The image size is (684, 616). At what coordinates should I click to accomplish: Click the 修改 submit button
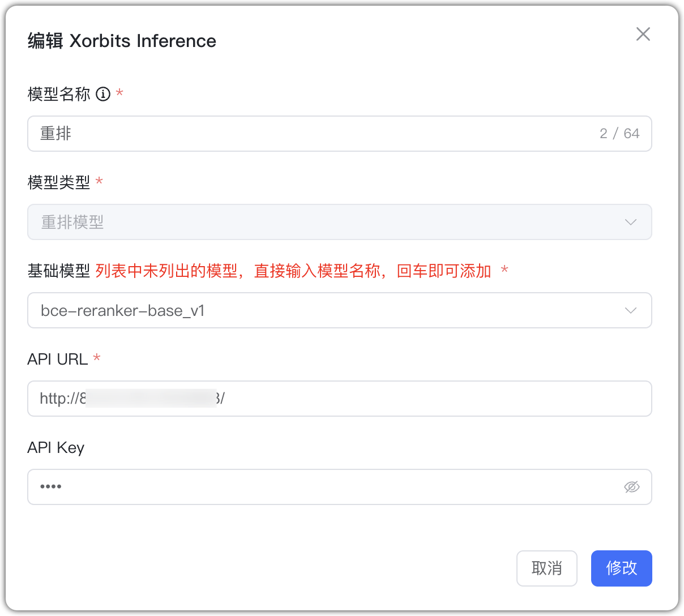[x=622, y=568]
